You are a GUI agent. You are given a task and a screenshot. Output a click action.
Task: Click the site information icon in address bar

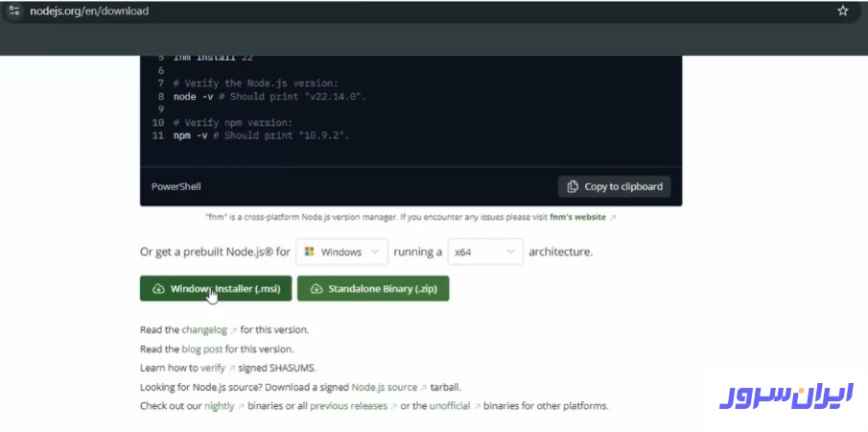tap(13, 11)
